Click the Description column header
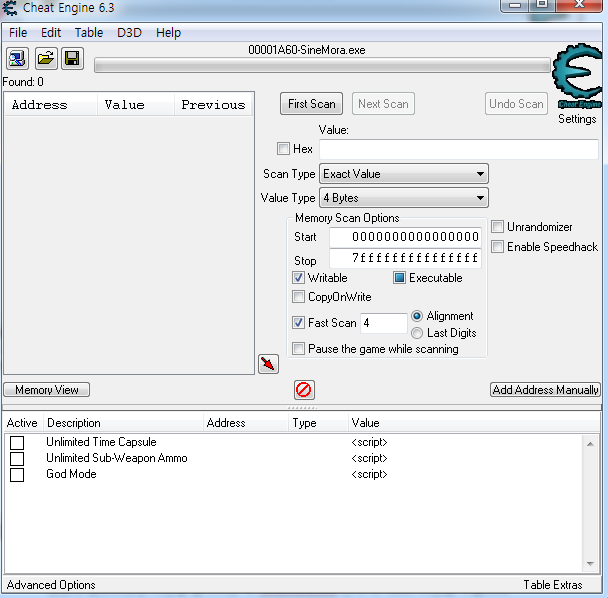Screen dimensions: 608x598 [x=123, y=423]
